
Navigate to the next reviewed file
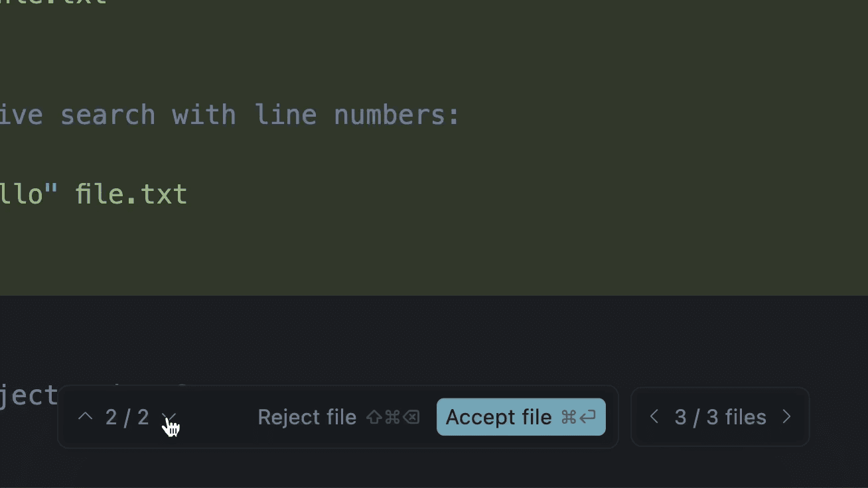[786, 416]
